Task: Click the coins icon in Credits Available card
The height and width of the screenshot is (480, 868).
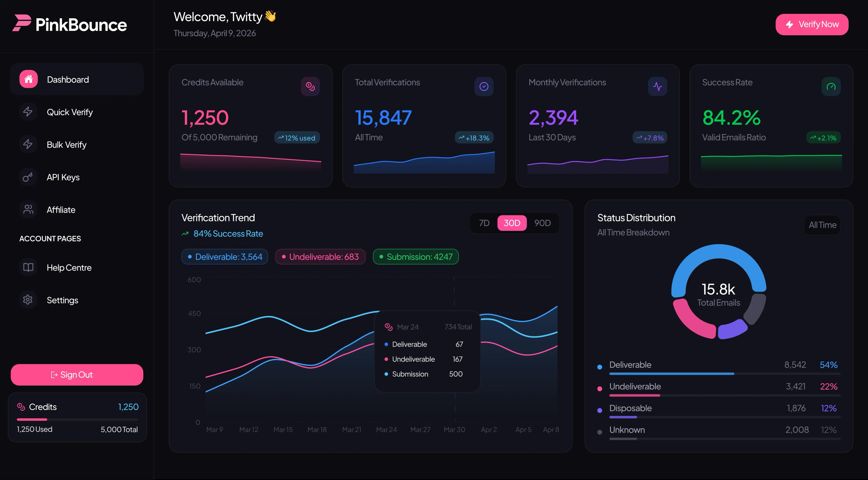Action: pos(310,87)
